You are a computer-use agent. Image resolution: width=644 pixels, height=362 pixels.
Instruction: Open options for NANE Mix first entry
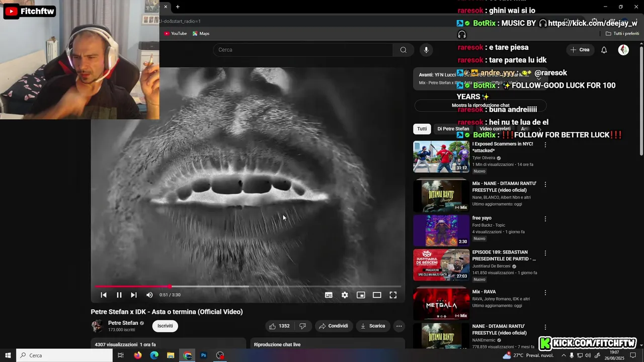[545, 185]
